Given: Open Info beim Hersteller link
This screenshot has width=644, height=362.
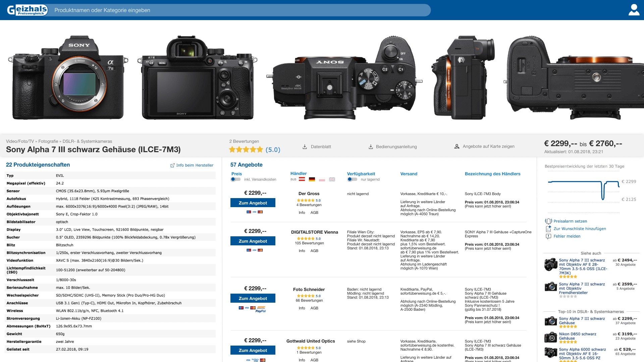Looking at the screenshot, I should [x=192, y=165].
